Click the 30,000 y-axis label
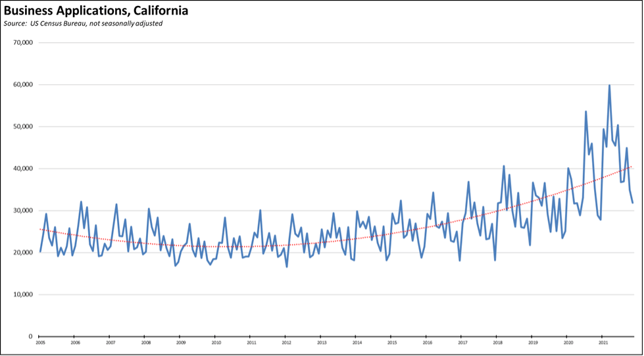Image resolution: width=644 pixels, height=356 pixels. click(23, 211)
